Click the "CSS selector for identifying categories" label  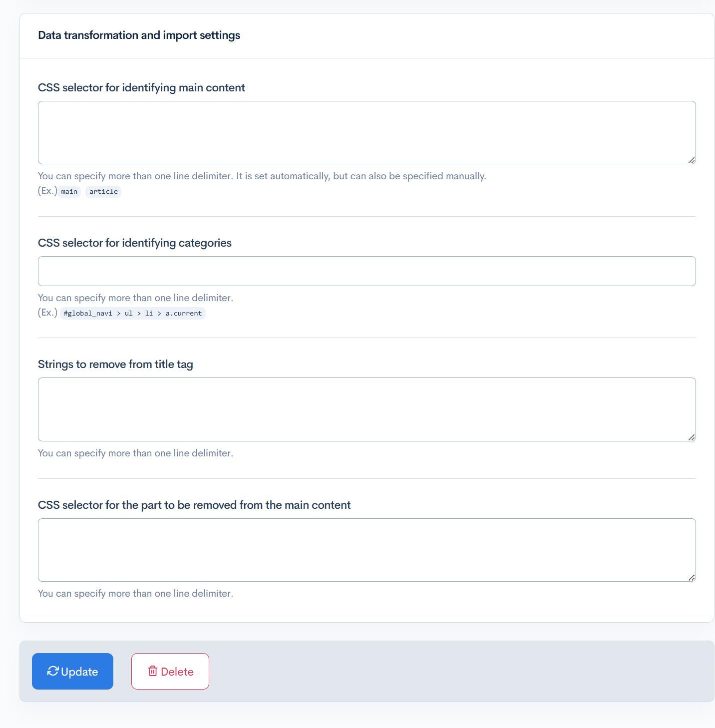[x=135, y=243]
